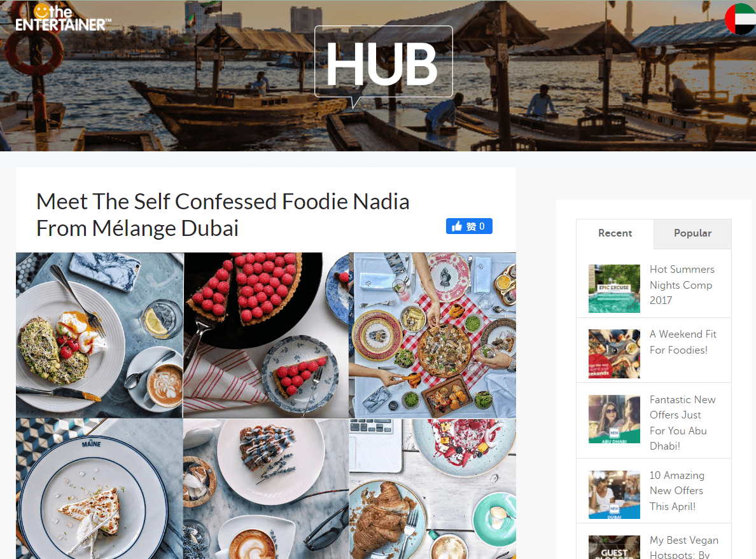Click the Entertainer logo
756x559 pixels.
point(63,18)
